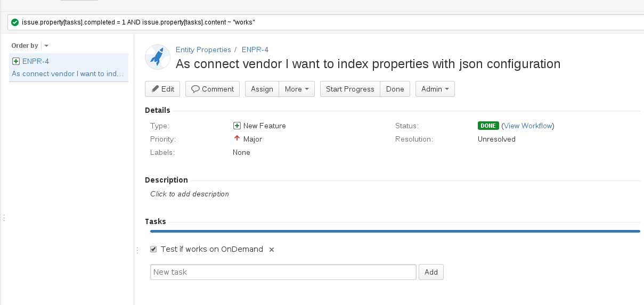This screenshot has width=644, height=305.
Task: Expand the Admin dropdown menu
Action: 435,89
